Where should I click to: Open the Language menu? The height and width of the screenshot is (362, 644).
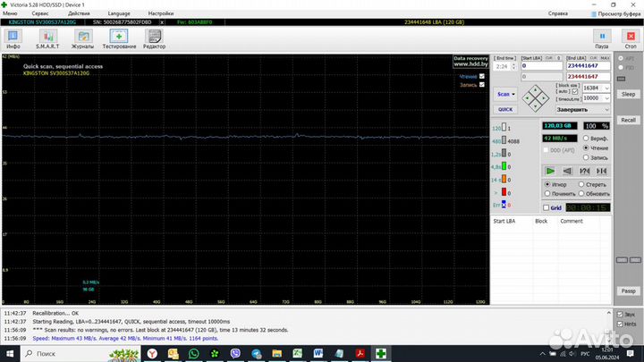(119, 13)
